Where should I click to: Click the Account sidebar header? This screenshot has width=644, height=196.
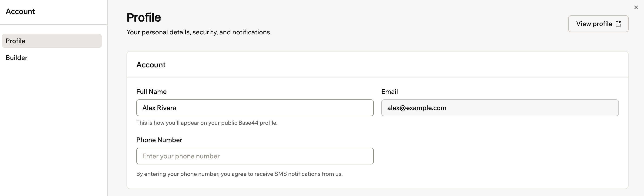tap(20, 11)
